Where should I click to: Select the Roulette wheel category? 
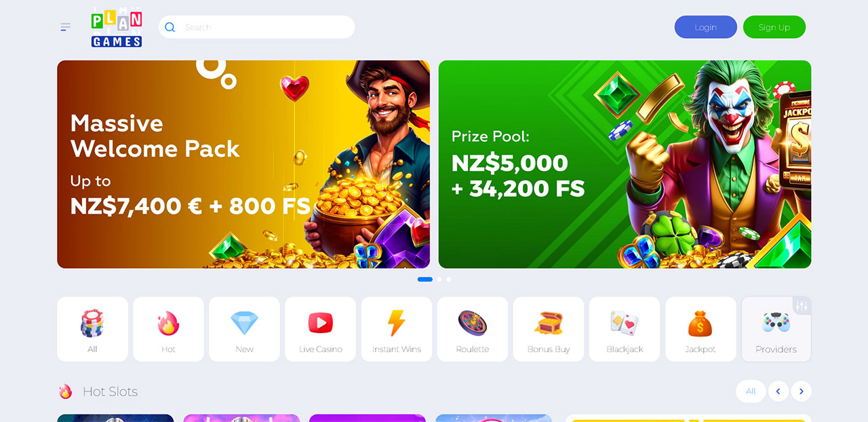pos(472,329)
